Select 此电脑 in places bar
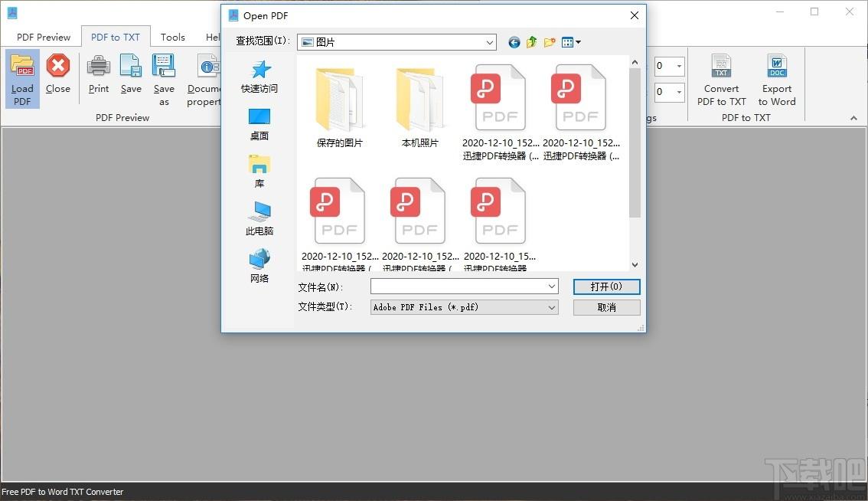 (259, 219)
